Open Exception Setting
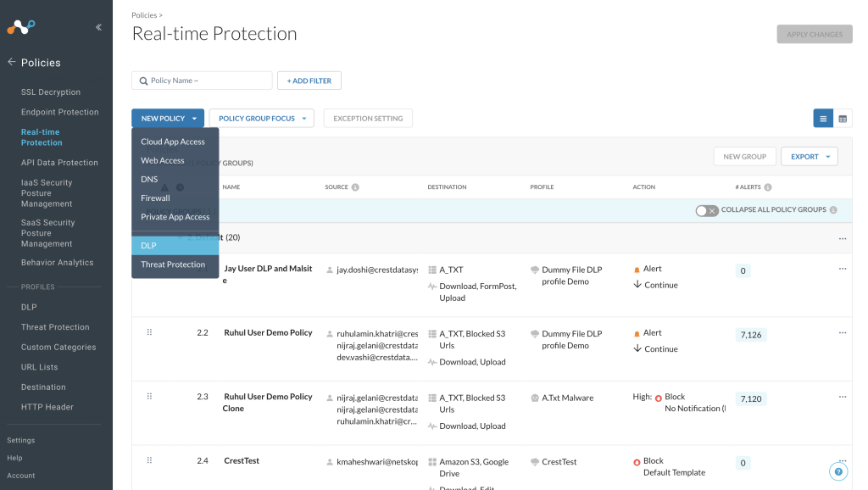Screen dimensions: 868x490 (368, 119)
